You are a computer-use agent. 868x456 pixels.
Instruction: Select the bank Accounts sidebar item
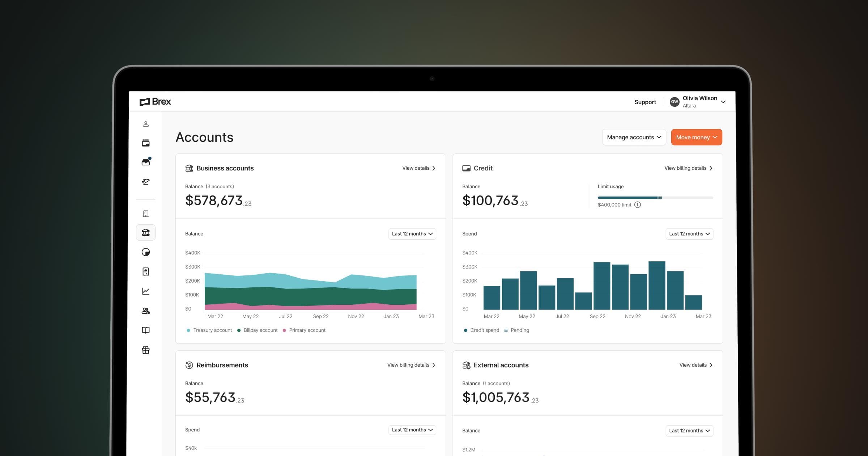click(146, 233)
